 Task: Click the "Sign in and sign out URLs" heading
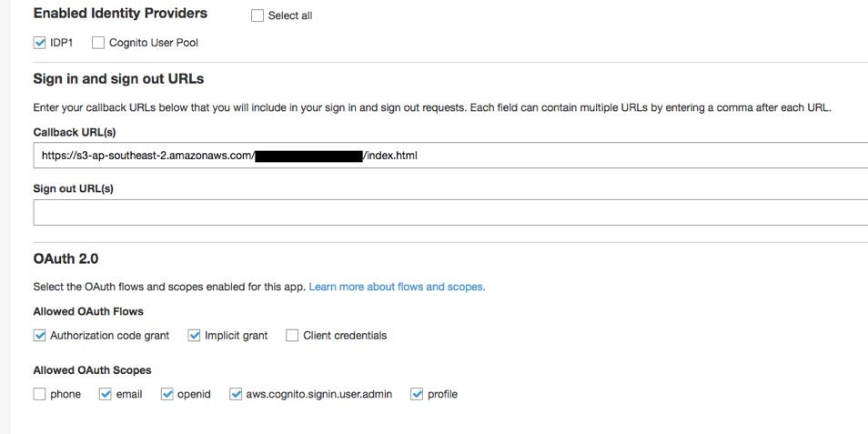[118, 79]
